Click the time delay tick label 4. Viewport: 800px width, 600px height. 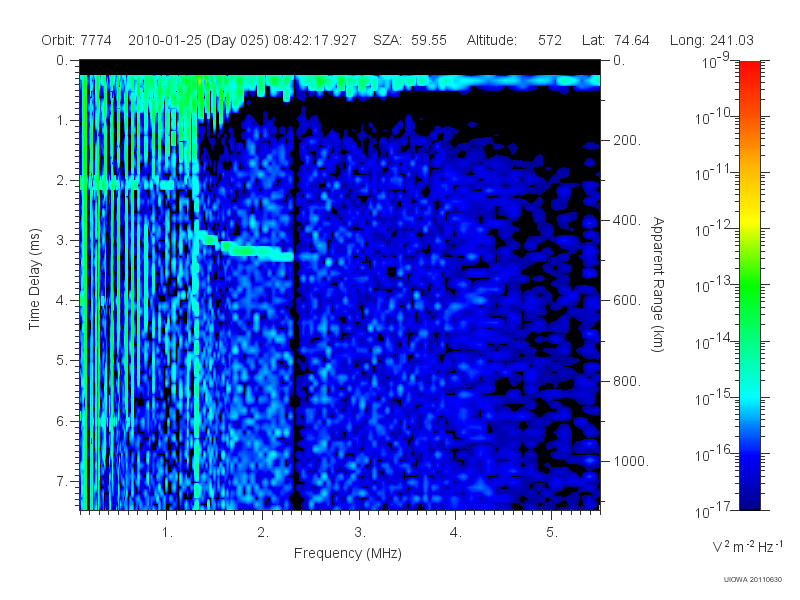click(62, 301)
